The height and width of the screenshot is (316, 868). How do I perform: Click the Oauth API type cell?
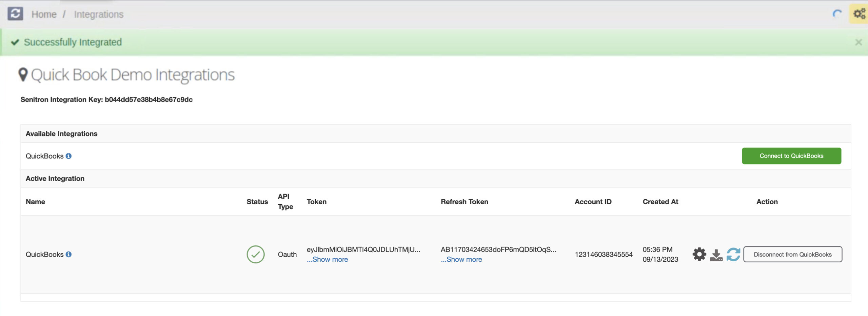pos(287,254)
